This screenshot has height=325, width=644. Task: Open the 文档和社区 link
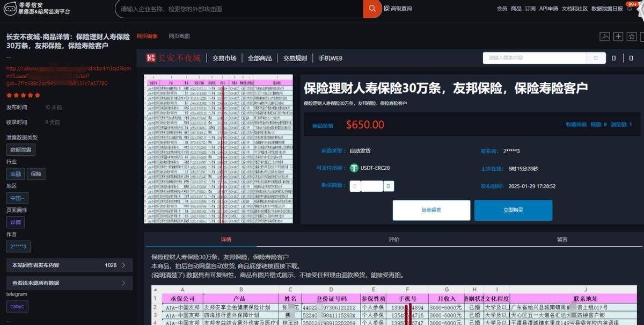pos(575,9)
